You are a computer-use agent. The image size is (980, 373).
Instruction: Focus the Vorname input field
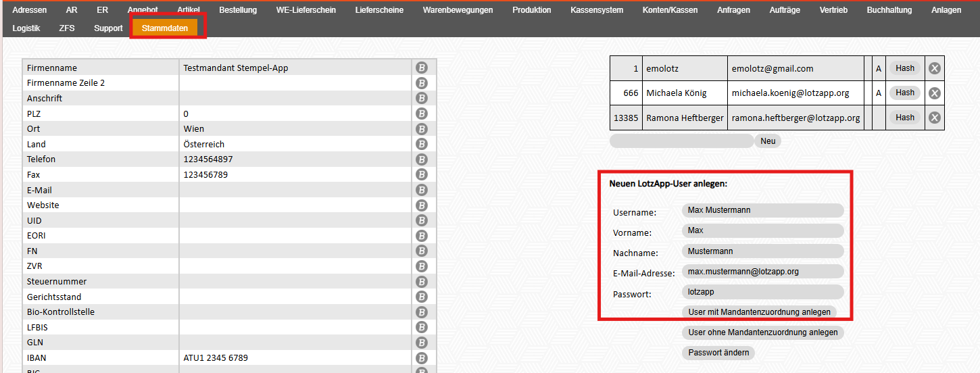point(763,230)
